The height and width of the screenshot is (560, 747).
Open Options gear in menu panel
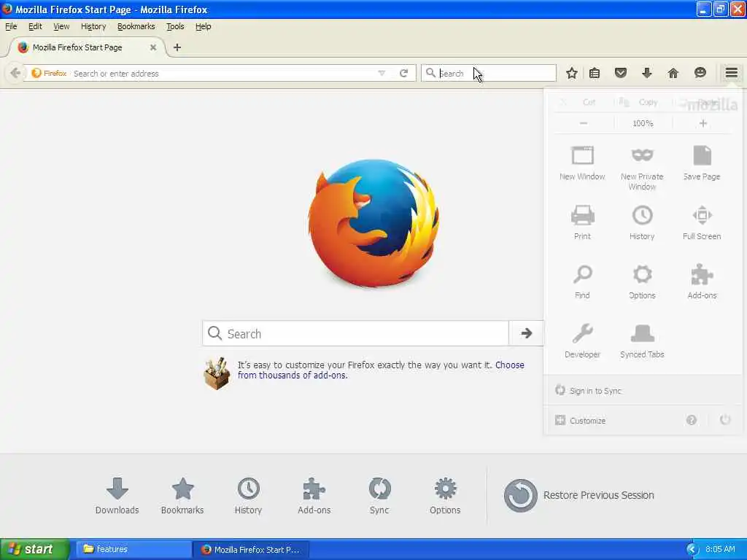pos(642,282)
